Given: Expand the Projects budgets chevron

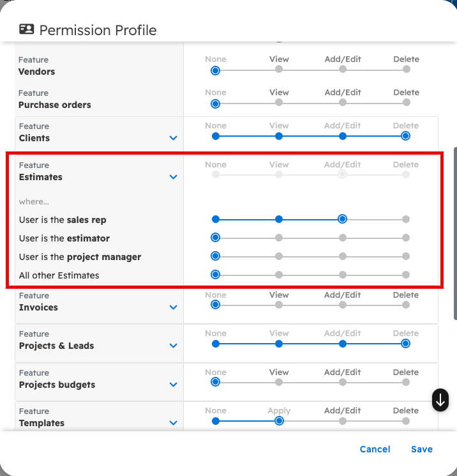Looking at the screenshot, I should (173, 385).
